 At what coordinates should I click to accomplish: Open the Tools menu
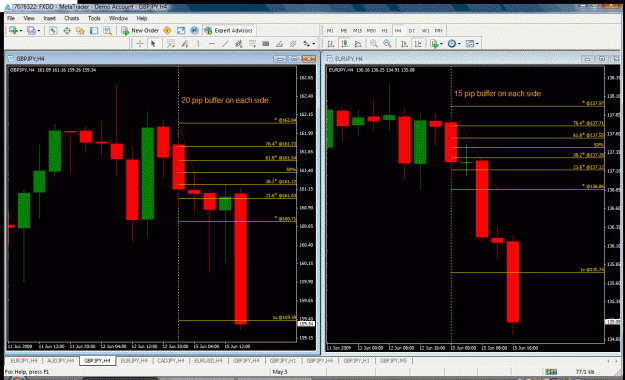pyautogui.click(x=94, y=18)
